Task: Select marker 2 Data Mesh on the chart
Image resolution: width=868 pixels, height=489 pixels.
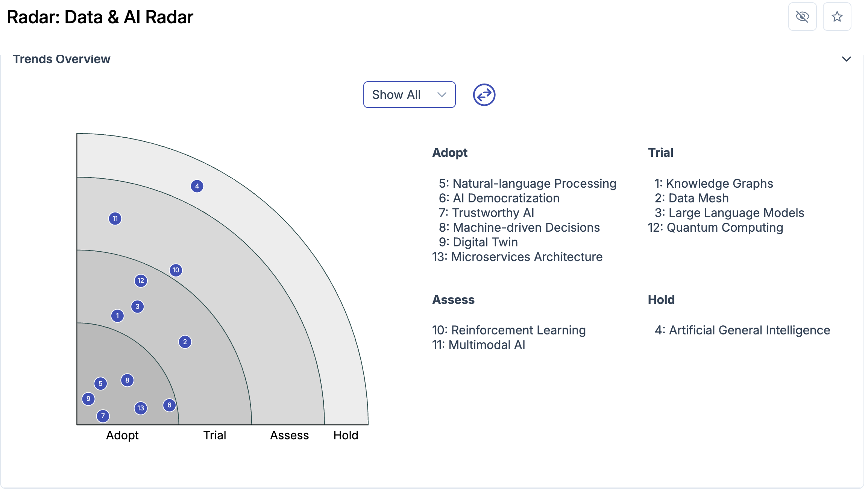Action: [x=185, y=342]
